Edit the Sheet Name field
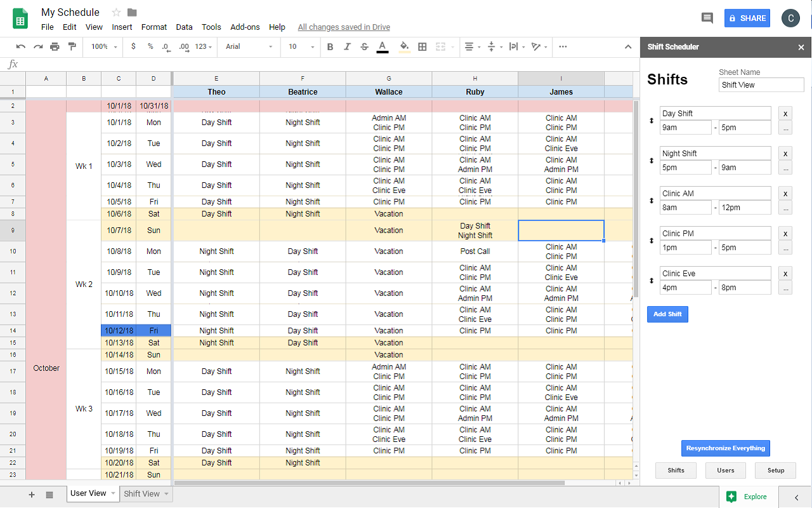Viewport: 812px width, 508px height. point(761,84)
